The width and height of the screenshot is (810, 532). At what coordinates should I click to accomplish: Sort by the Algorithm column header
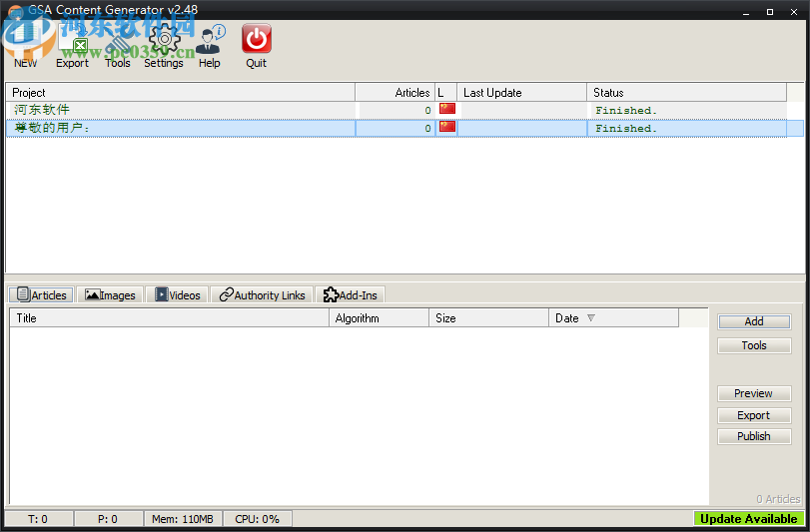coord(379,317)
